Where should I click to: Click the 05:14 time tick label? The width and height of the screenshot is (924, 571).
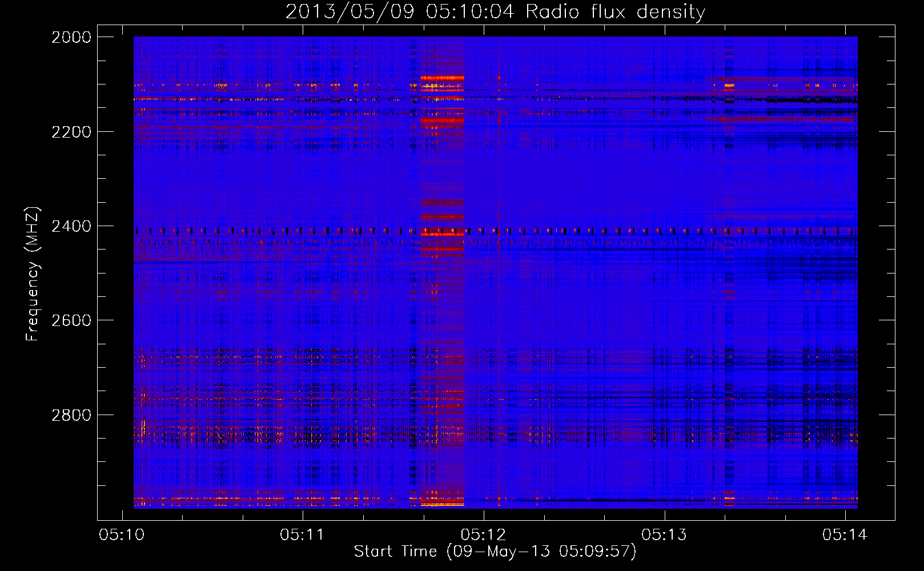coord(845,534)
